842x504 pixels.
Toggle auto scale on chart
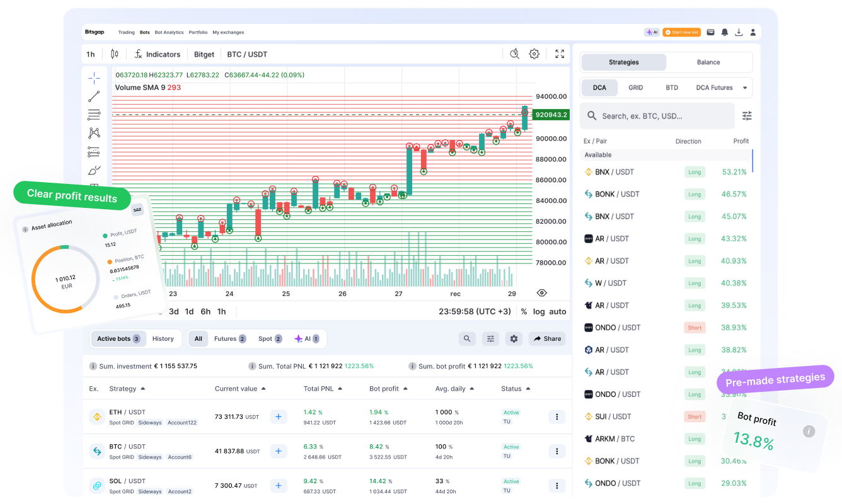click(x=557, y=311)
